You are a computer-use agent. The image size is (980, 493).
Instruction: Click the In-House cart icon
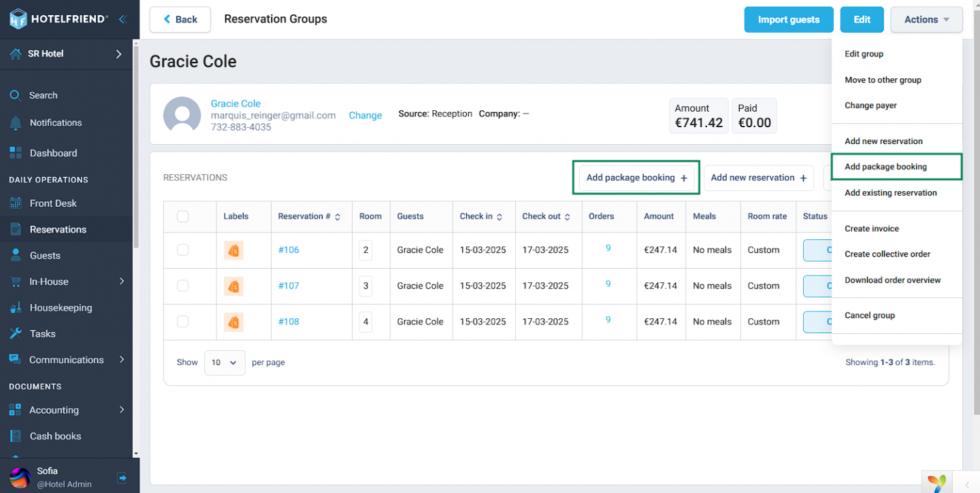pos(16,282)
